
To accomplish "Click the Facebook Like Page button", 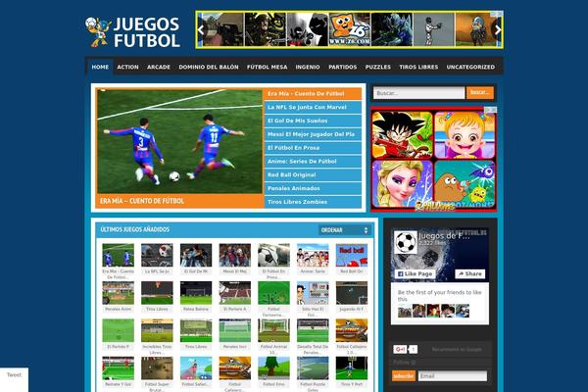I will tap(415, 273).
